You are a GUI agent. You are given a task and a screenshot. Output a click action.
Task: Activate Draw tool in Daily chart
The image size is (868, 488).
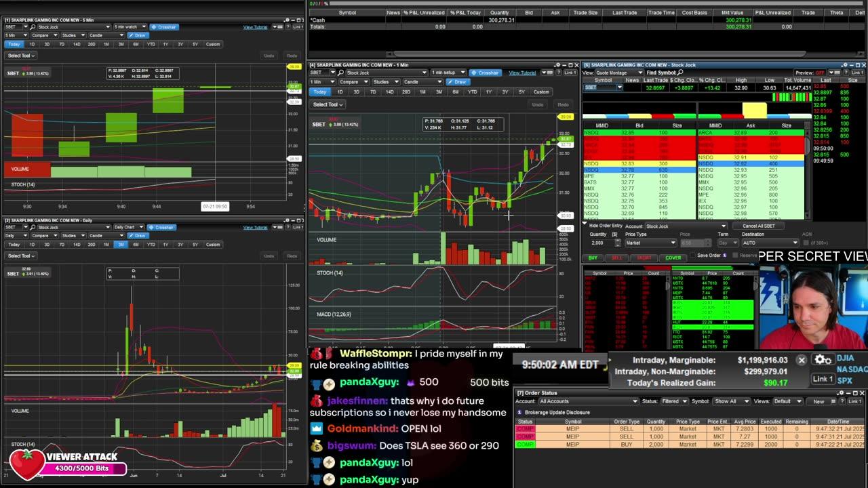[137, 235]
